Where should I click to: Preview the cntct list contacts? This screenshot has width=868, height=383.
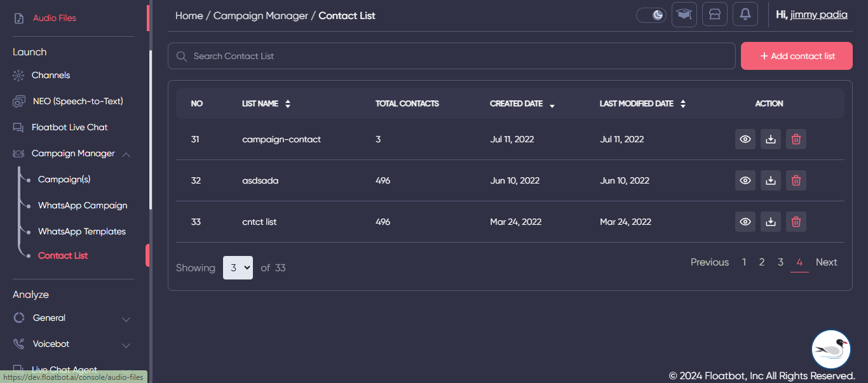coord(745,222)
